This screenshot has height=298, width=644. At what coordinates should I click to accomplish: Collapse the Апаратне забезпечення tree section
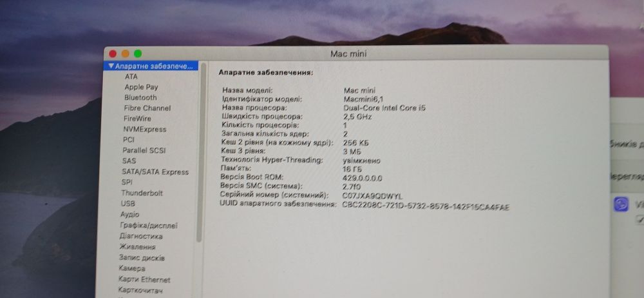click(111, 66)
